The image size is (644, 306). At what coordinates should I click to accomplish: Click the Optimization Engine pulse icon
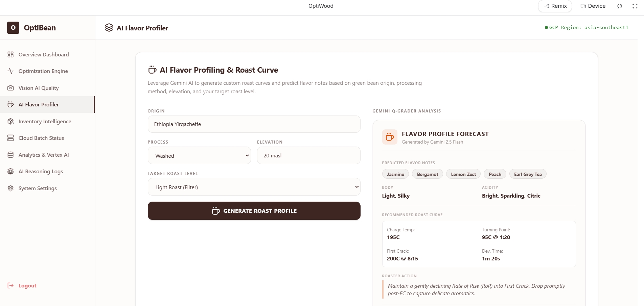click(x=10, y=71)
